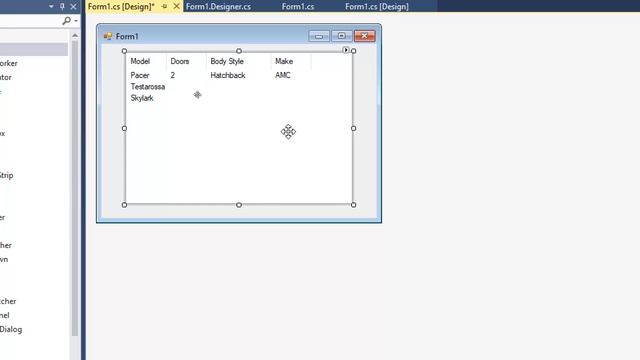Select the inactive Form1.cs [Design] tab
Image resolution: width=640 pixels, height=360 pixels.
(377, 7)
